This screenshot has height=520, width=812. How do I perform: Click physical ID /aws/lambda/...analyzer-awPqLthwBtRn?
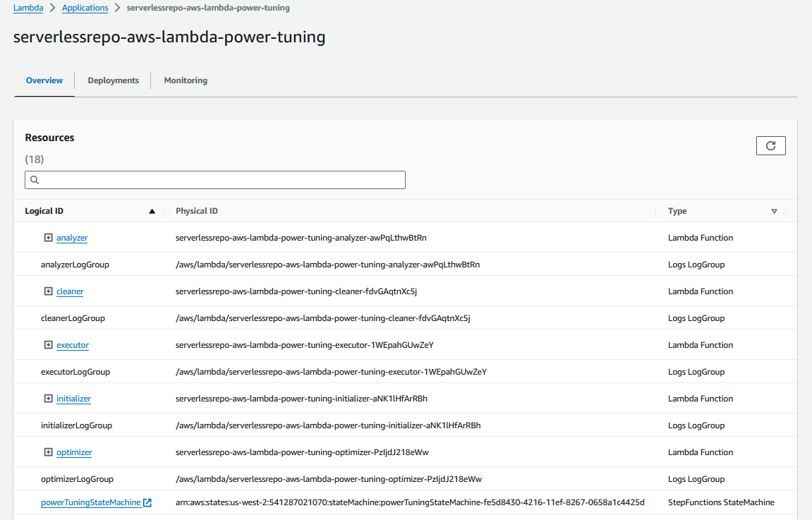[x=328, y=265]
